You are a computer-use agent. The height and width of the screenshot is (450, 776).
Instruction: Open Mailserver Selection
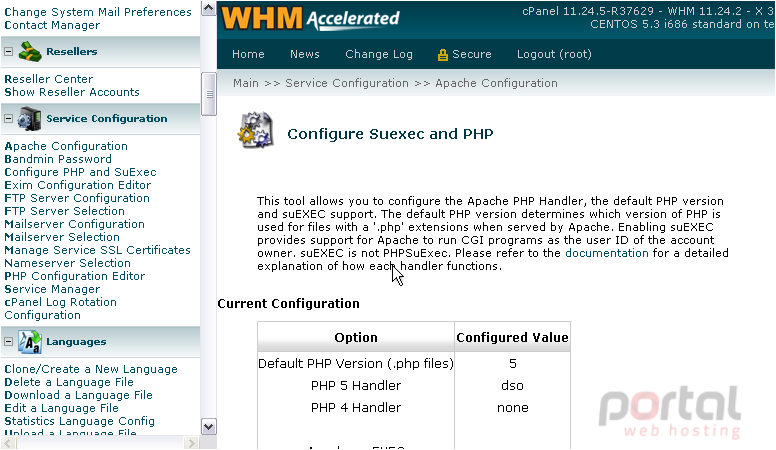tap(62, 237)
